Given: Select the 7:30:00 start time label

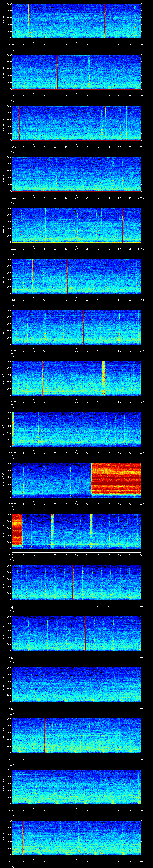Looking at the screenshot, I should coord(12,760).
